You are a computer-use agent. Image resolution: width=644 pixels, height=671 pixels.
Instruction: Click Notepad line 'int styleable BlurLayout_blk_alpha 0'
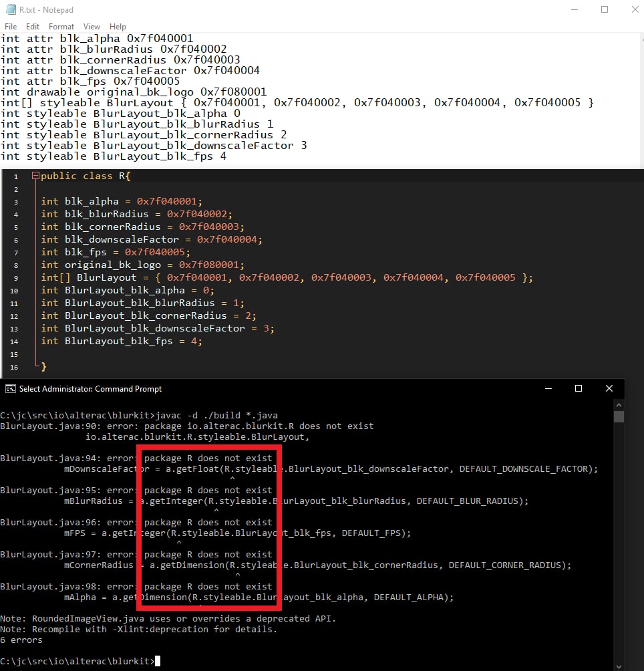pyautogui.click(x=121, y=114)
